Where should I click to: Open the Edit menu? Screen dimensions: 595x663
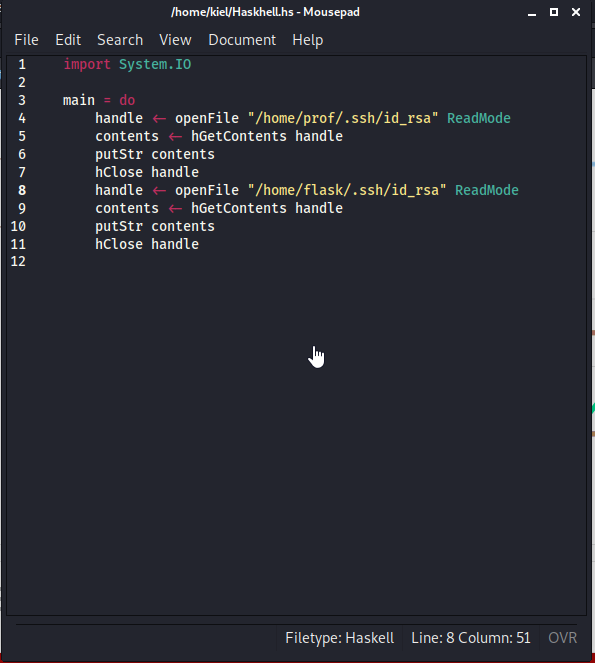pos(68,40)
